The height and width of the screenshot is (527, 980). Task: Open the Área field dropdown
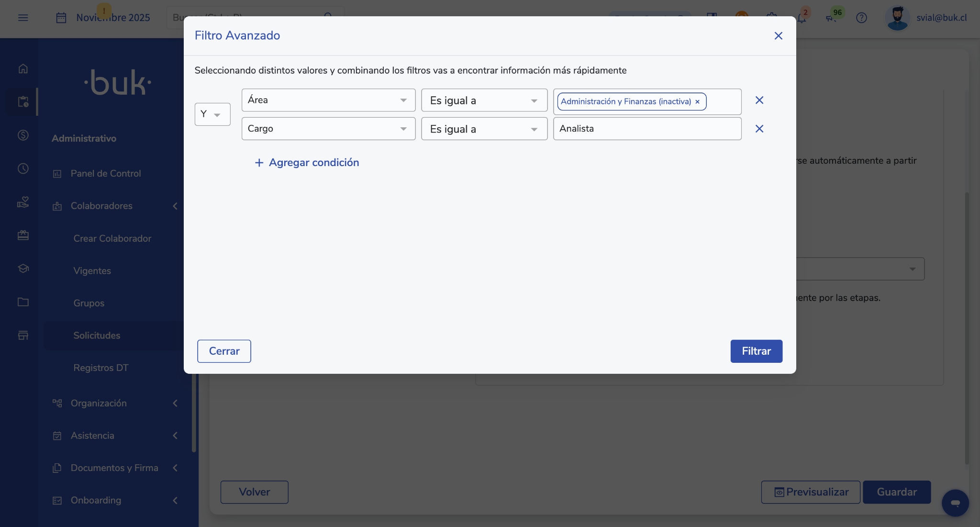pos(328,100)
